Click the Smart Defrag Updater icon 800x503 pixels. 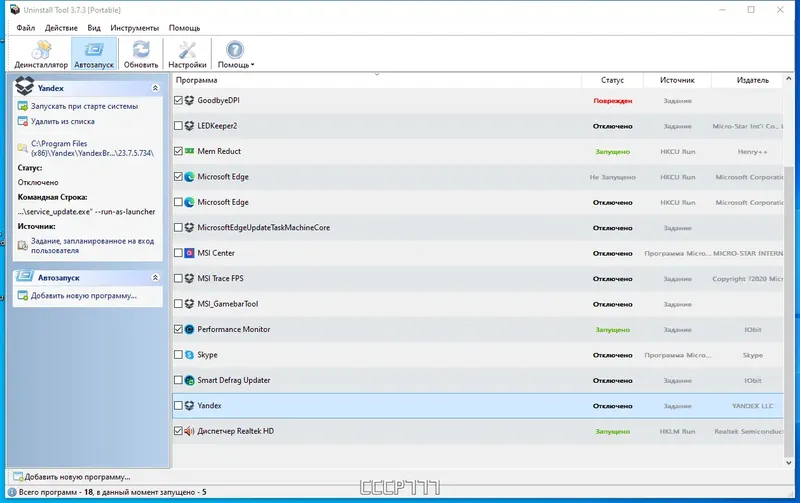coord(189,381)
